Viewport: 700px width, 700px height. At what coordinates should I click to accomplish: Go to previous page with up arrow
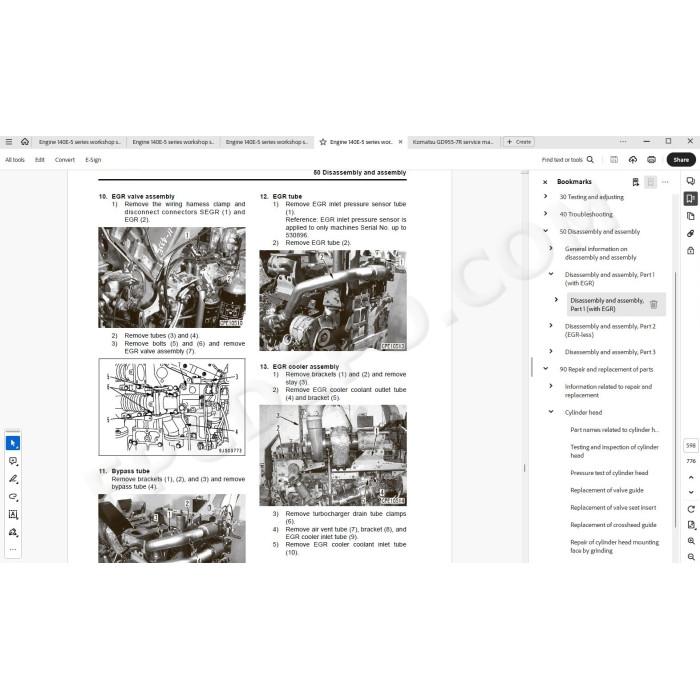691,477
